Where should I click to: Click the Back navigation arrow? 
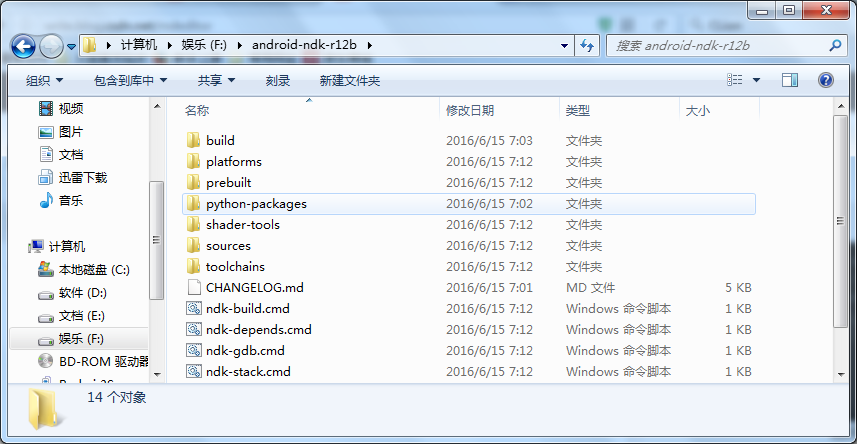pos(23,46)
